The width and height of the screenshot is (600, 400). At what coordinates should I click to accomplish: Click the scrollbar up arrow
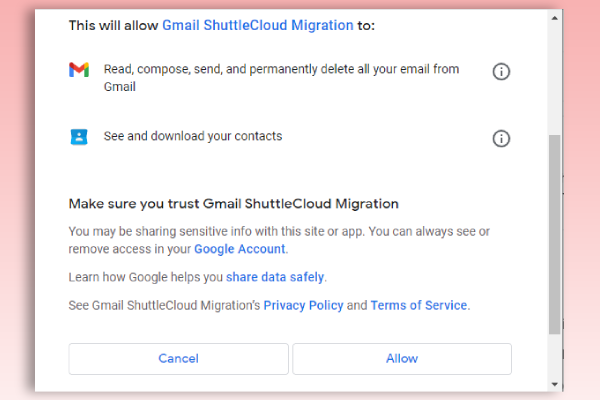click(x=554, y=18)
